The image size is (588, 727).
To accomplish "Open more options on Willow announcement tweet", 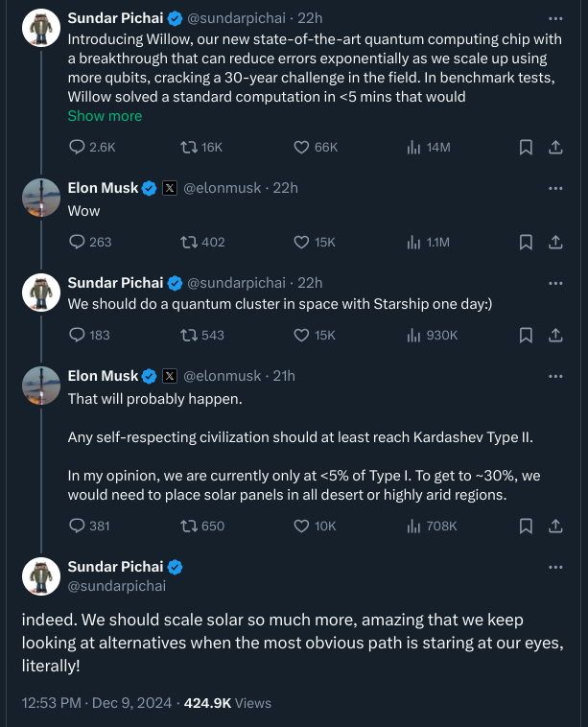I will [x=555, y=18].
